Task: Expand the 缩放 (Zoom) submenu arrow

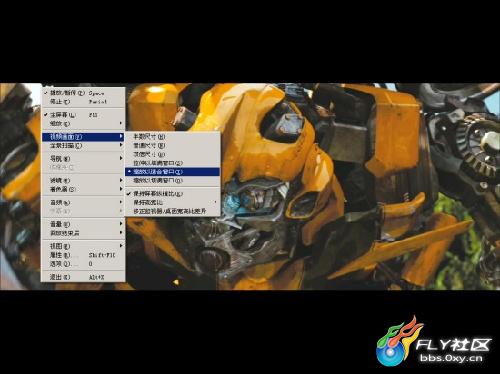Action: click(83, 123)
